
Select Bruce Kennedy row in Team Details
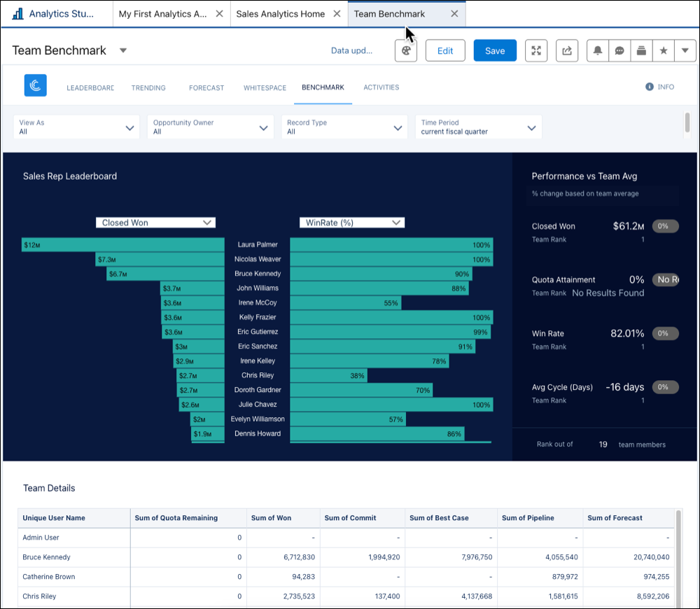346,557
